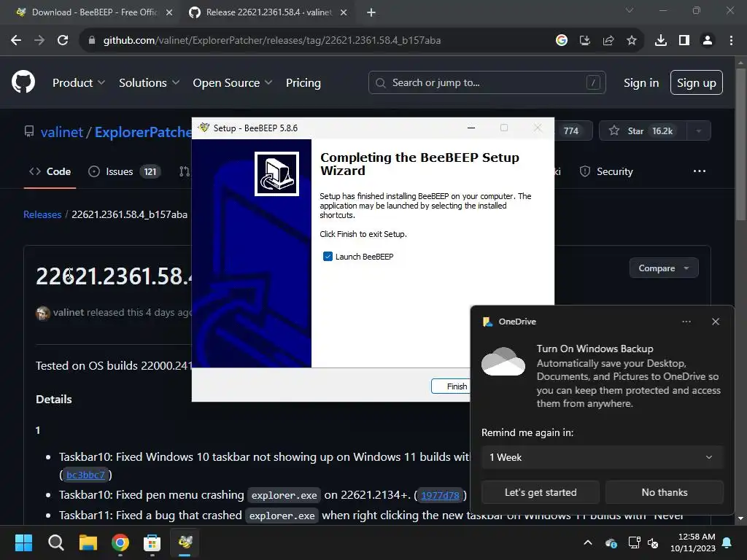747x560 pixels.
Task: Click Releases breadcrumb link
Action: (42, 215)
